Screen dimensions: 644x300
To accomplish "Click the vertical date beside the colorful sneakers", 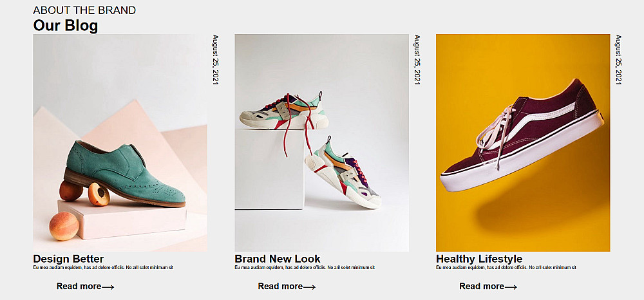I will pos(417,59).
